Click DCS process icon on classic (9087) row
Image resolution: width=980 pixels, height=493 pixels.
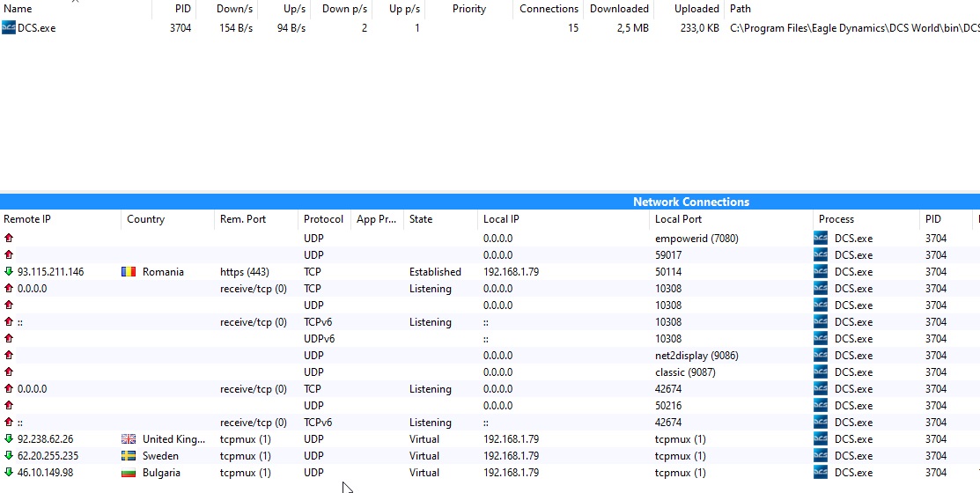[821, 372]
